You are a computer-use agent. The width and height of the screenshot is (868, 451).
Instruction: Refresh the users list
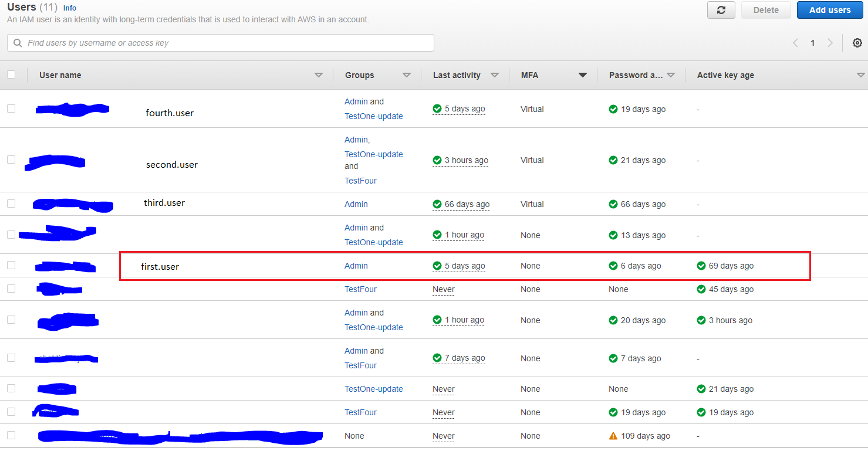(721, 10)
